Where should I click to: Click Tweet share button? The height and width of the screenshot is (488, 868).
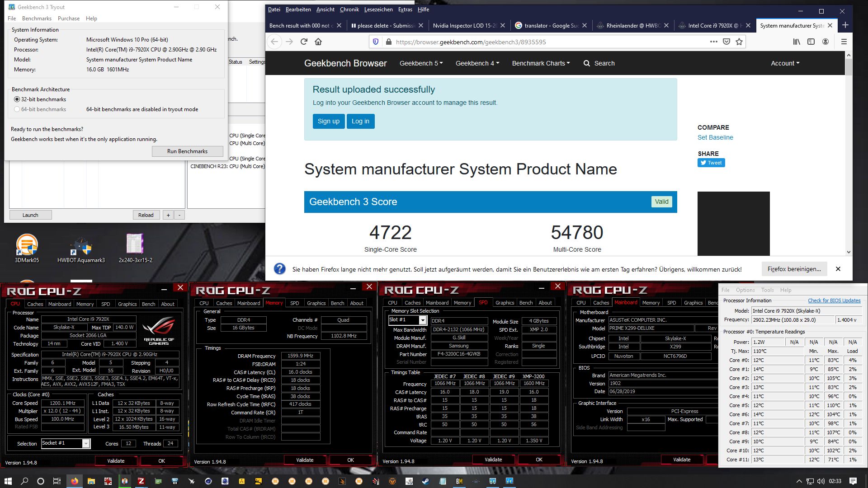click(711, 163)
